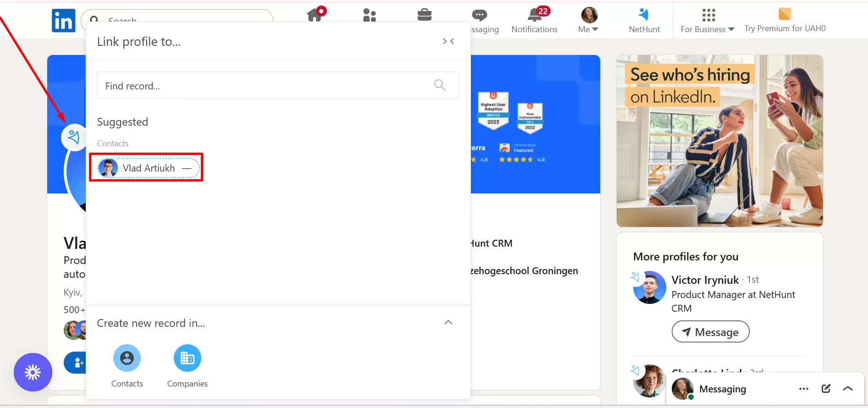Open My Network people icon

(369, 15)
